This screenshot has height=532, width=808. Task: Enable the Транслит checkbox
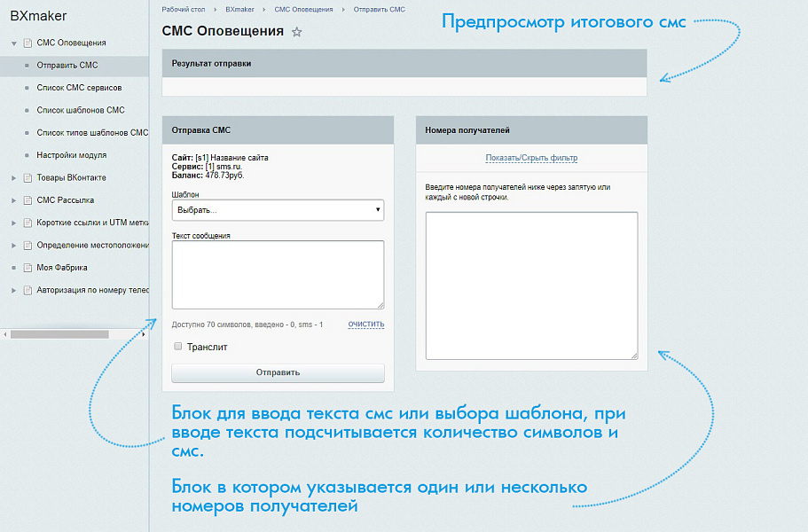(x=177, y=347)
